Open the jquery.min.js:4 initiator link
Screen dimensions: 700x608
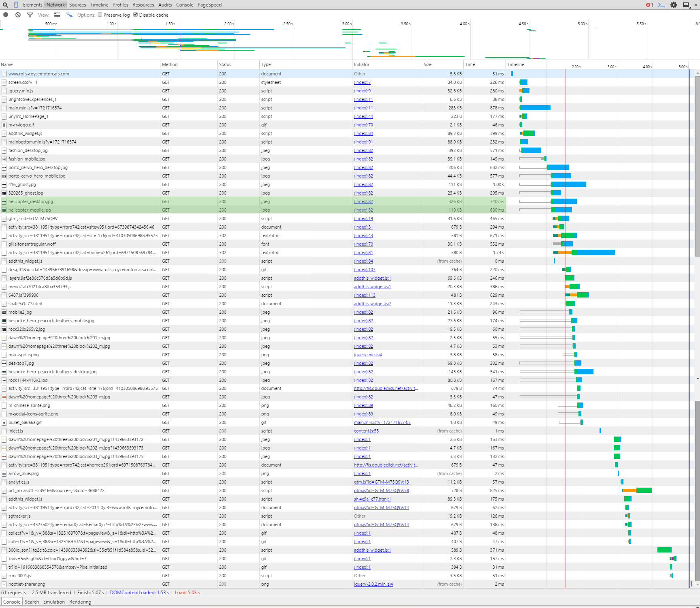click(368, 355)
